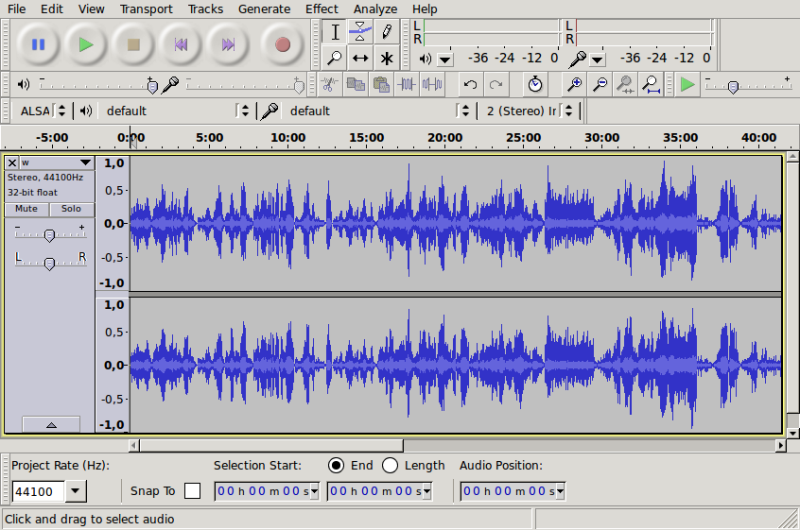Viewport: 800px width, 530px height.
Task: Open the track name dropdown menu
Action: click(x=85, y=162)
